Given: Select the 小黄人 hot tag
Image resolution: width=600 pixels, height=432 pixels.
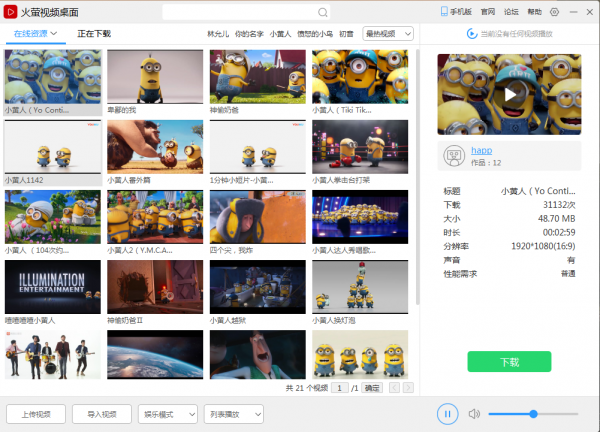Looking at the screenshot, I should [280, 34].
